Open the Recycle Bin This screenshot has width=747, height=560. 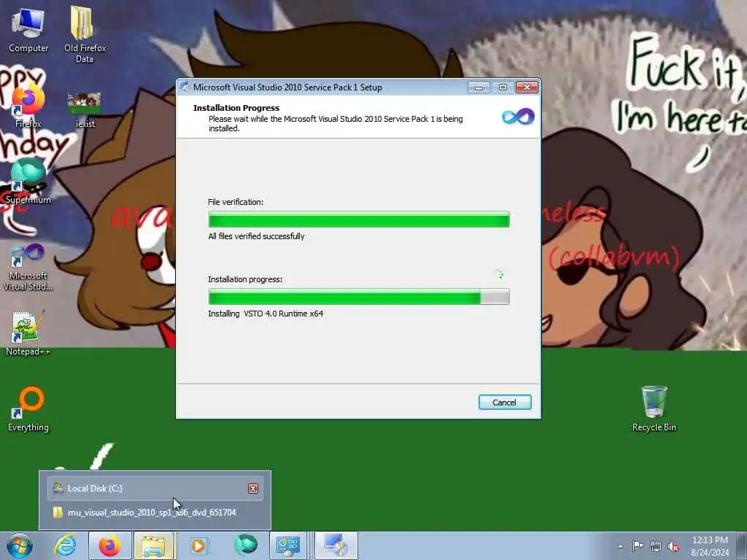click(x=654, y=408)
